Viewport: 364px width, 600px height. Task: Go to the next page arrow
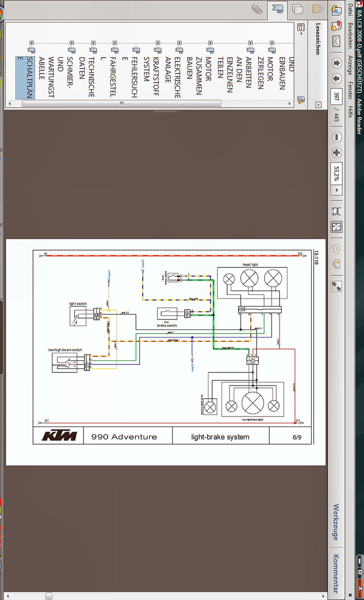337,79
